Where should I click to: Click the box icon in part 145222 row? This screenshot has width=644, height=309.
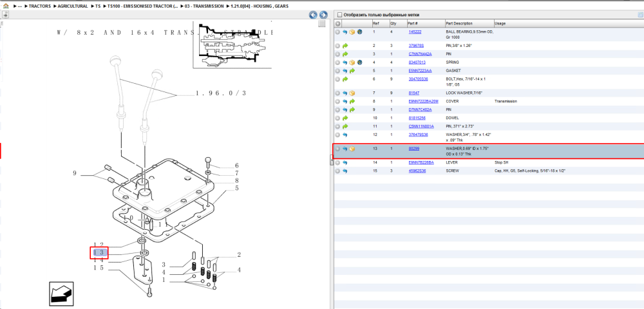(352, 32)
